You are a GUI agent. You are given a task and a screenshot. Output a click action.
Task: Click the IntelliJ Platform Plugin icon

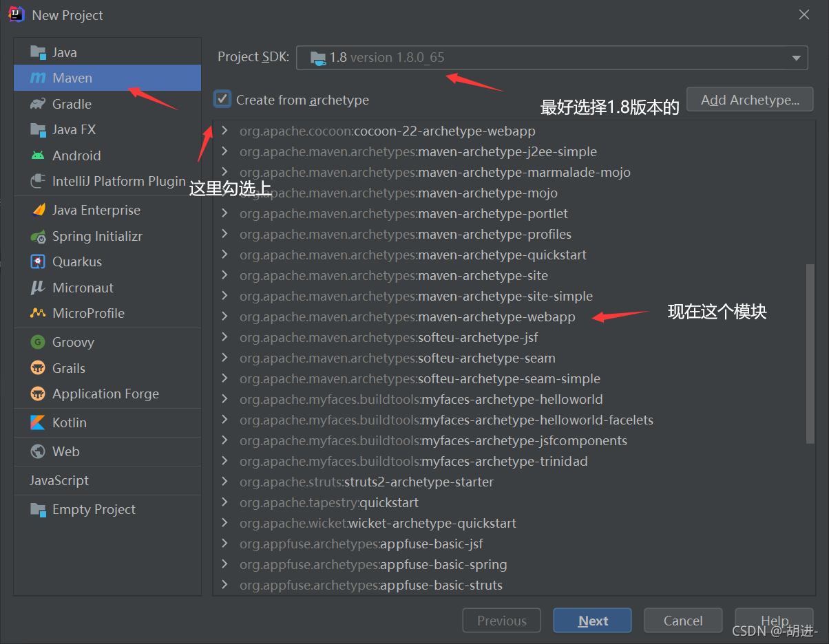(38, 181)
